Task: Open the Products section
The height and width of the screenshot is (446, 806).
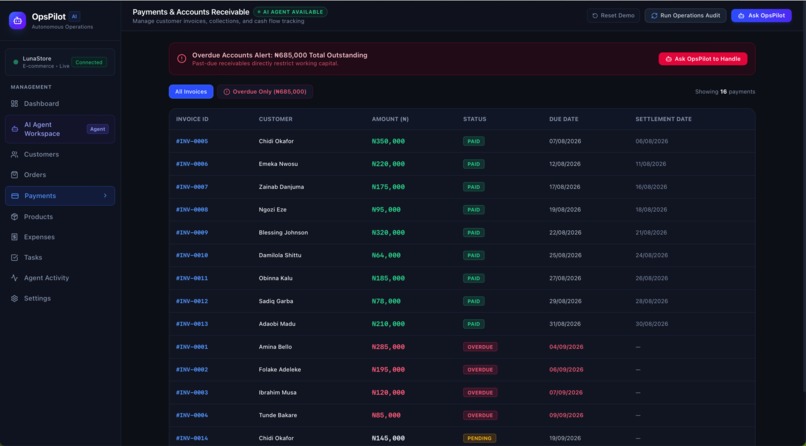Action: point(60,217)
